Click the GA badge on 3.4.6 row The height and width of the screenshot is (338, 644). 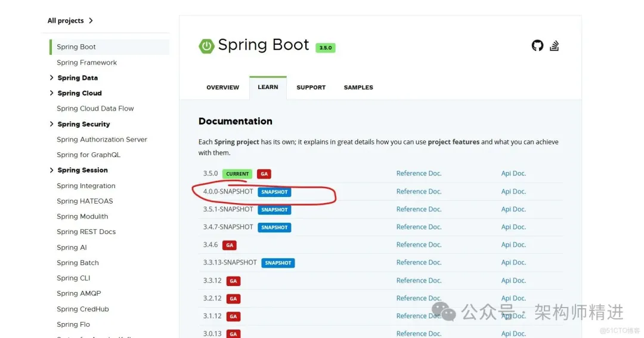(230, 245)
